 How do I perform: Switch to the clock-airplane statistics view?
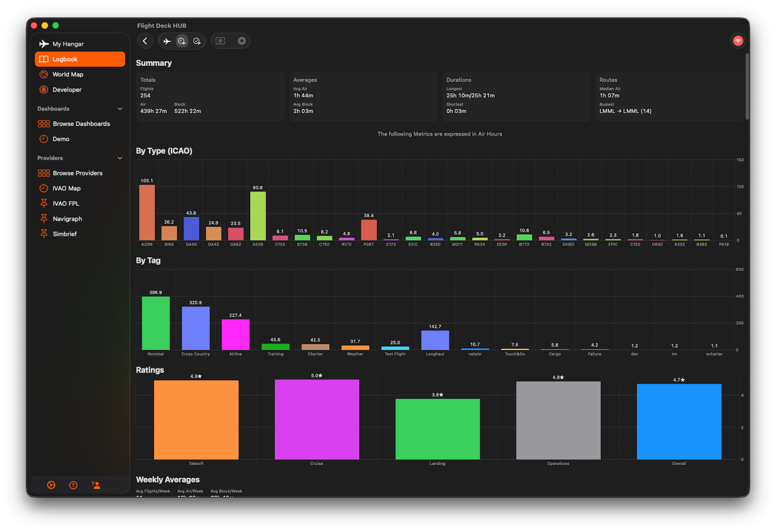click(182, 41)
